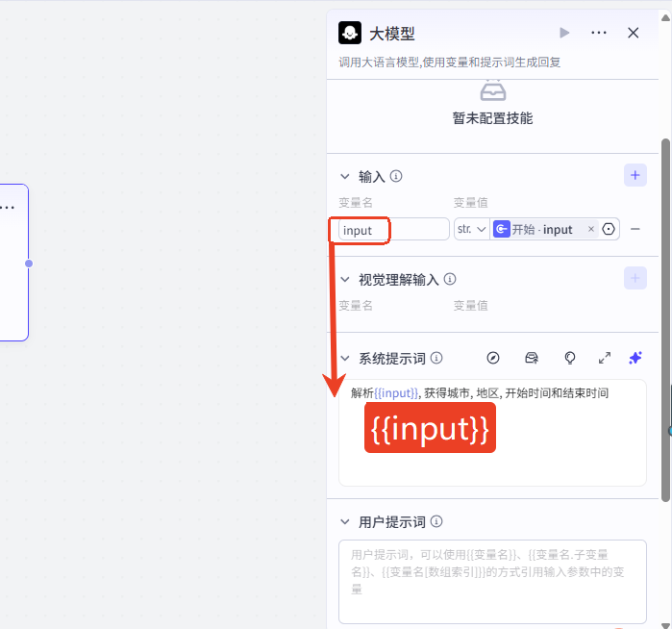This screenshot has width=672, height=629.
Task: Click the panel description 调用大语言模型 text
Action: point(450,63)
